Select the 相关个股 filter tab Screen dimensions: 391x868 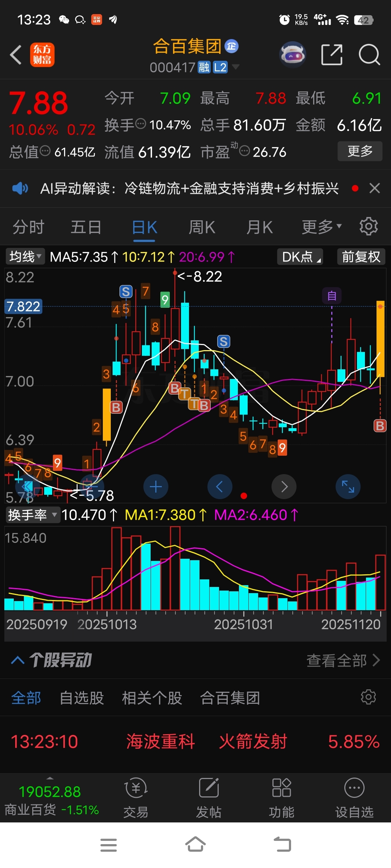[152, 698]
